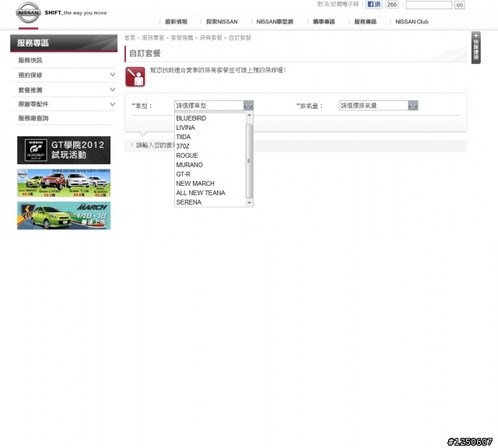Open the 最新情報 menu

click(x=177, y=22)
